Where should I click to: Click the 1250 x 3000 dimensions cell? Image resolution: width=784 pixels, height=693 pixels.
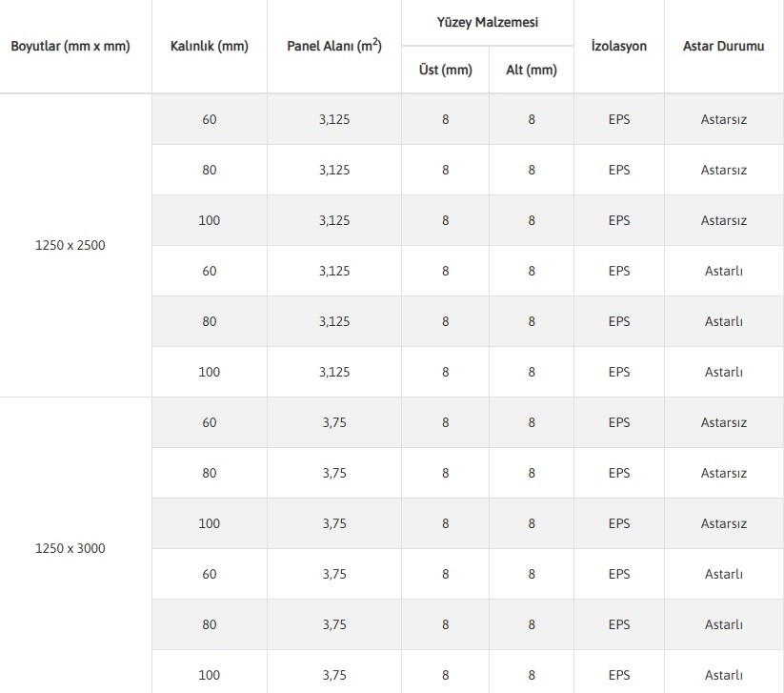[x=70, y=548]
